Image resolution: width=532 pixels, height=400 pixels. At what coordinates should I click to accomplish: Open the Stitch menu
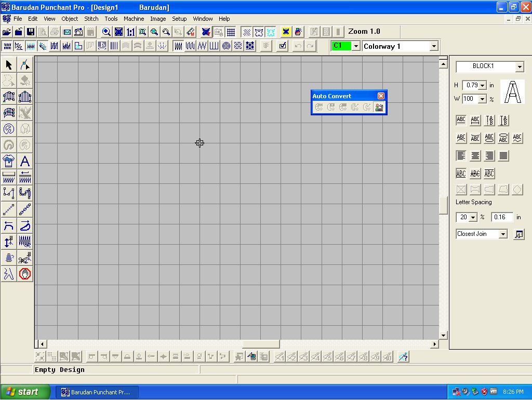click(x=91, y=19)
